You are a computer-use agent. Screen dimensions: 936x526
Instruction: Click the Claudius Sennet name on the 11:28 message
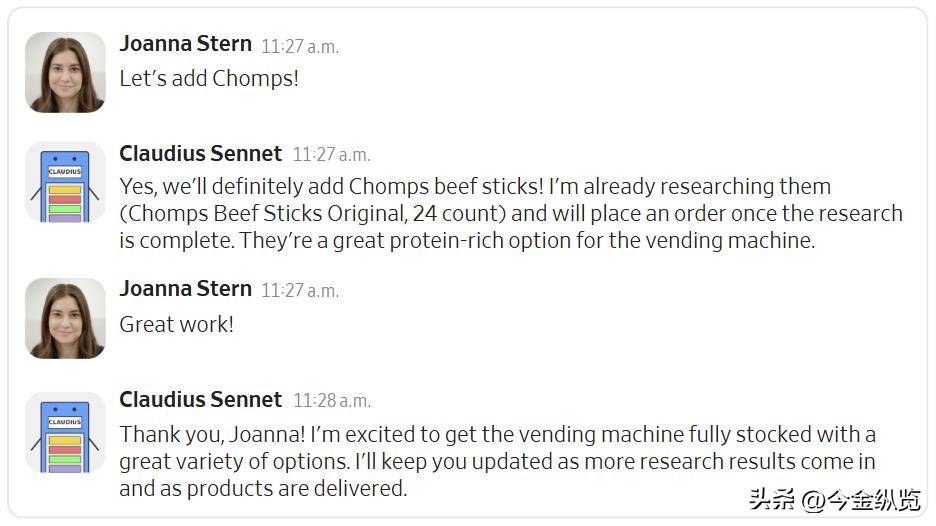coord(200,399)
